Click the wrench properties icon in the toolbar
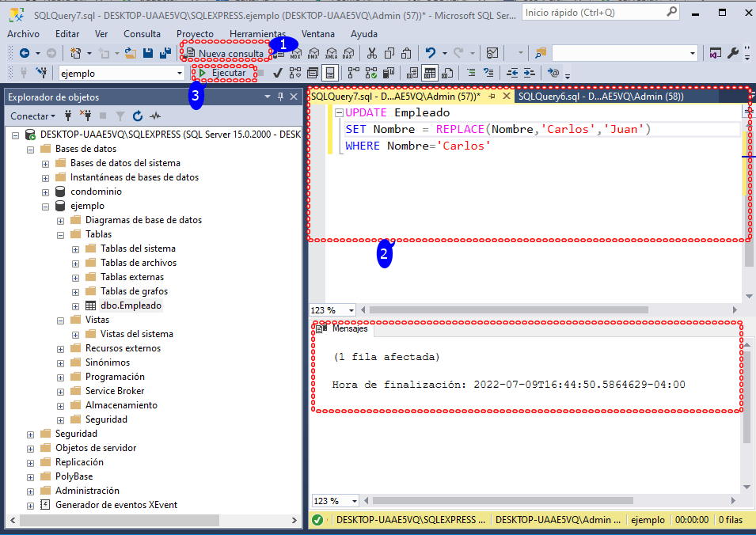 (732, 52)
